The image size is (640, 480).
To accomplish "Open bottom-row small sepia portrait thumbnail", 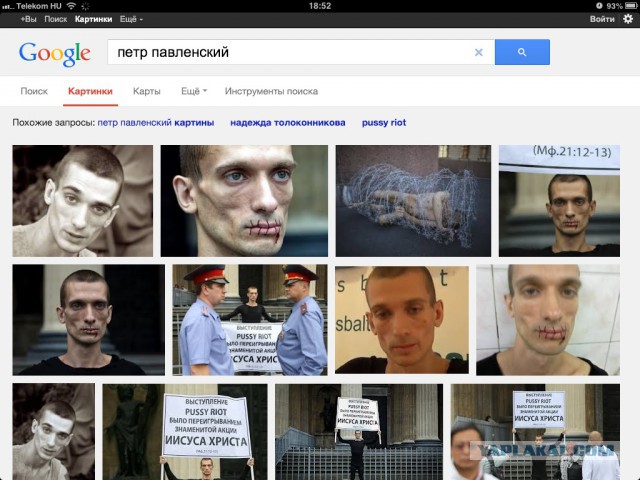I will pos(53,432).
